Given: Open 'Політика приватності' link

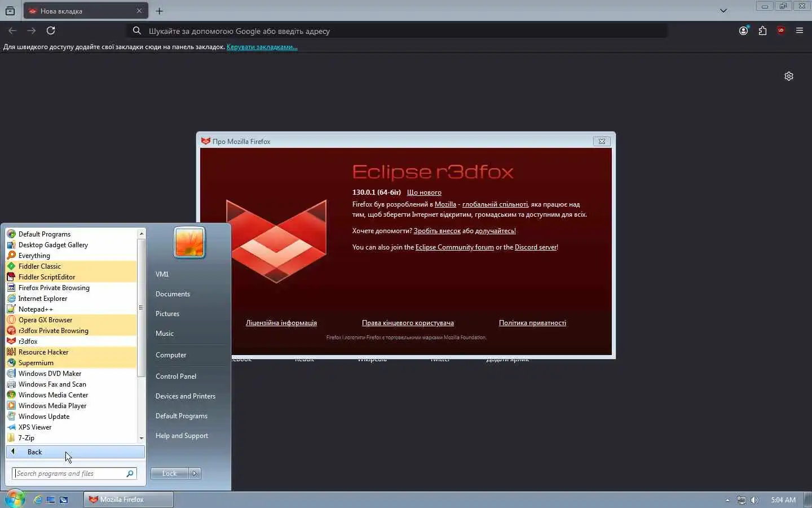Looking at the screenshot, I should tap(532, 323).
